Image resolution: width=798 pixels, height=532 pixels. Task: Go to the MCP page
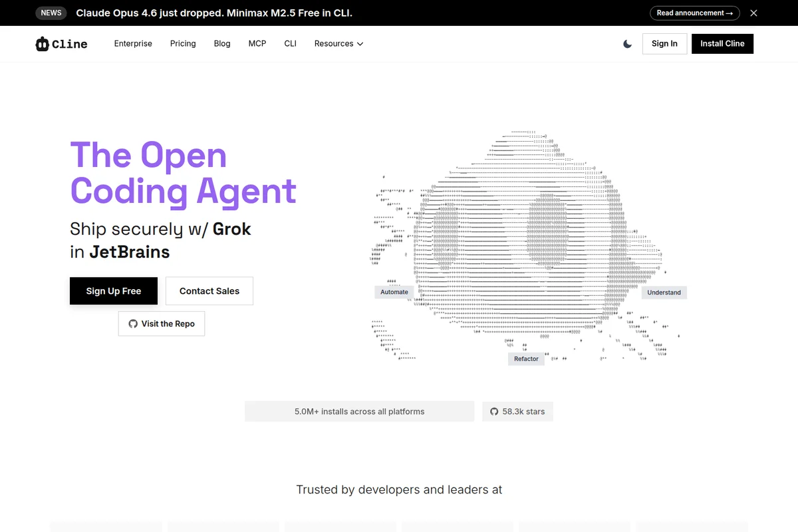[x=257, y=44]
